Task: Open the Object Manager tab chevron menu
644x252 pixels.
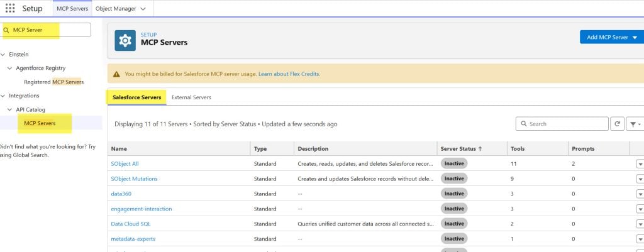Action: point(143,9)
